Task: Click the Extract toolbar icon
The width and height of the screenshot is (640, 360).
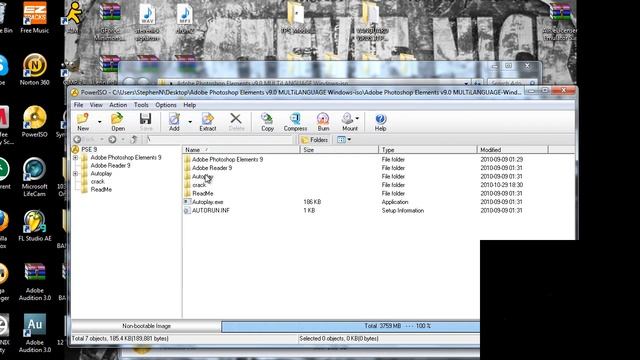Action: pos(207,122)
